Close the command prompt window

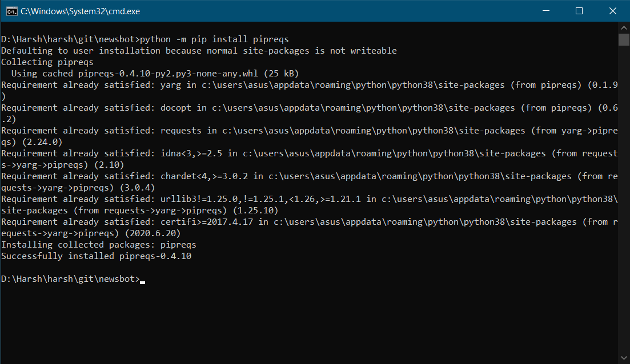(x=613, y=11)
